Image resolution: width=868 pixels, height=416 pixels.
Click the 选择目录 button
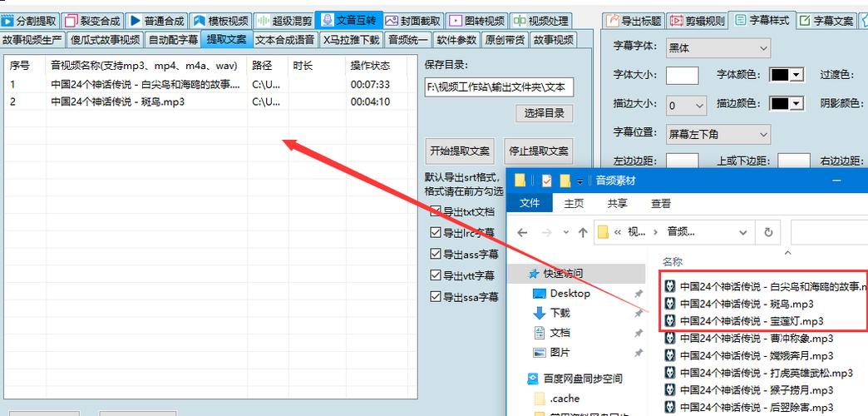tap(544, 113)
